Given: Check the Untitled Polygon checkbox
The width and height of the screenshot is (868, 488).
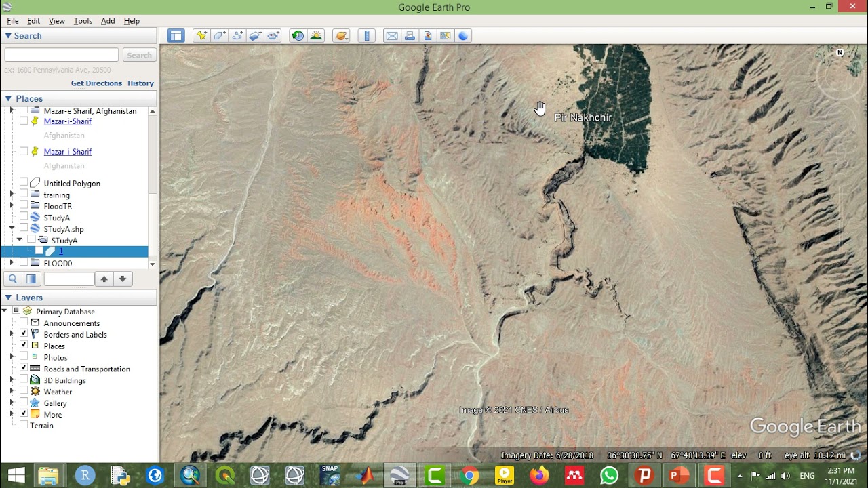Looking at the screenshot, I should point(24,183).
